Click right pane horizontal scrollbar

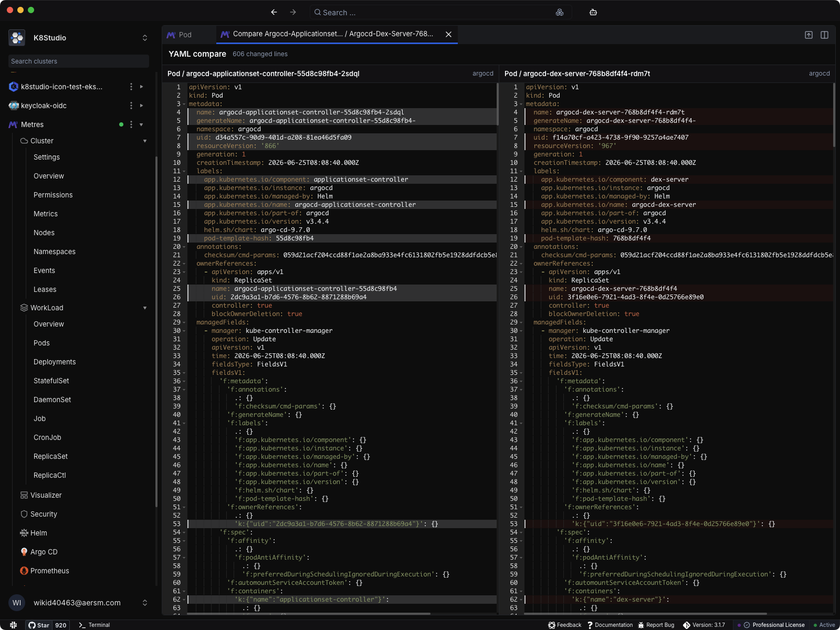pos(645,613)
